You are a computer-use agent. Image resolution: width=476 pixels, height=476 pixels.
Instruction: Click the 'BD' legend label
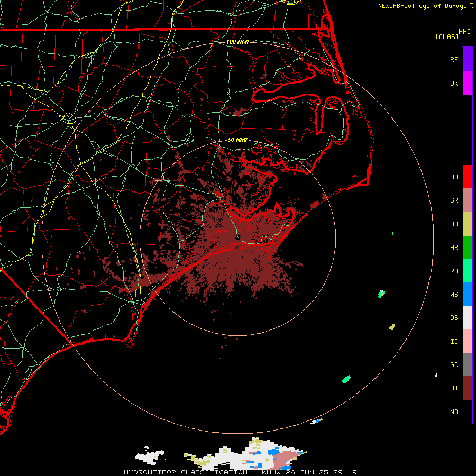pos(454,224)
